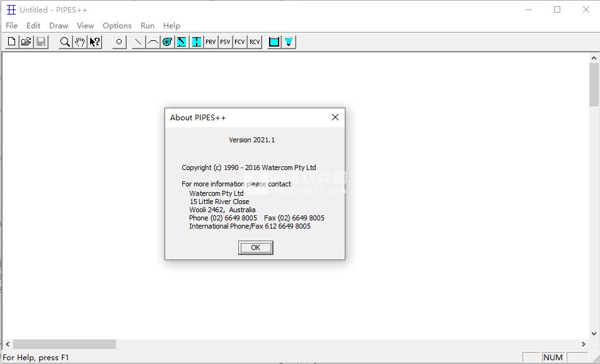Click the horizontal scrollbar left arrow

[8, 344]
